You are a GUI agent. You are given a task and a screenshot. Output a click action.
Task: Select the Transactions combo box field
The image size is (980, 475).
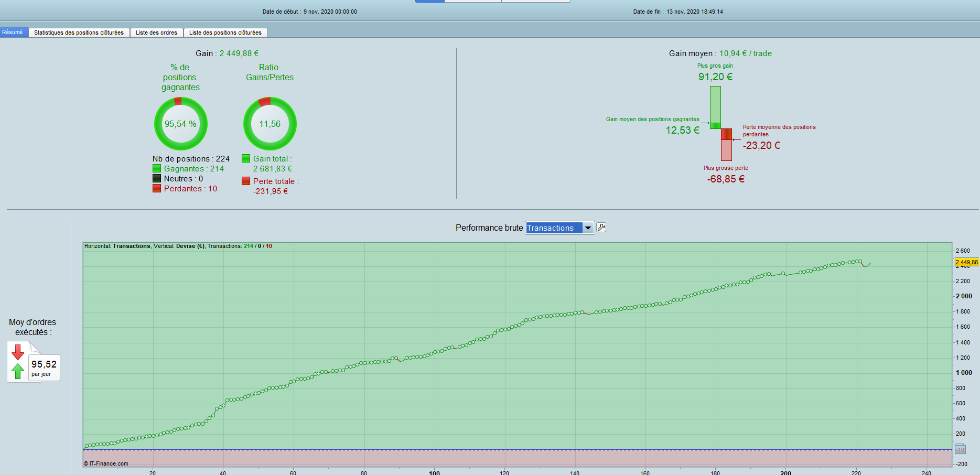click(x=560, y=228)
